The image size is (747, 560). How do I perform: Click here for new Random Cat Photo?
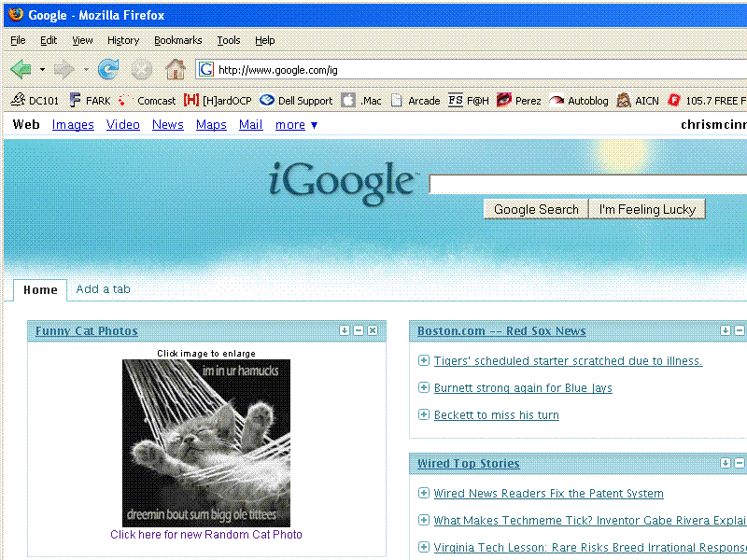(x=206, y=535)
